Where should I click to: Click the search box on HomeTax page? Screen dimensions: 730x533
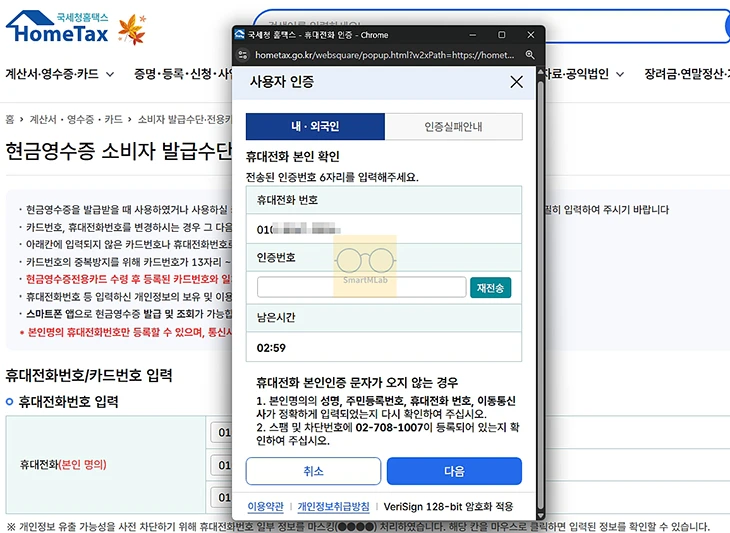point(491,26)
